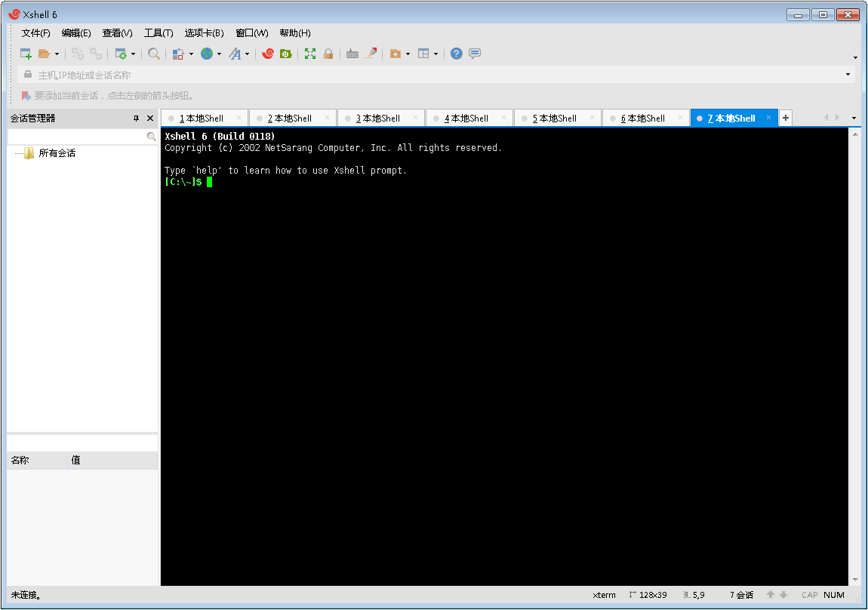Image resolution: width=868 pixels, height=610 pixels.
Task: Expand the color scheme dropdown arrow
Action: point(191,54)
